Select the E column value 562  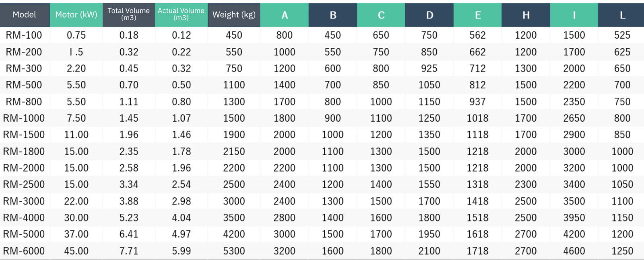(x=477, y=35)
